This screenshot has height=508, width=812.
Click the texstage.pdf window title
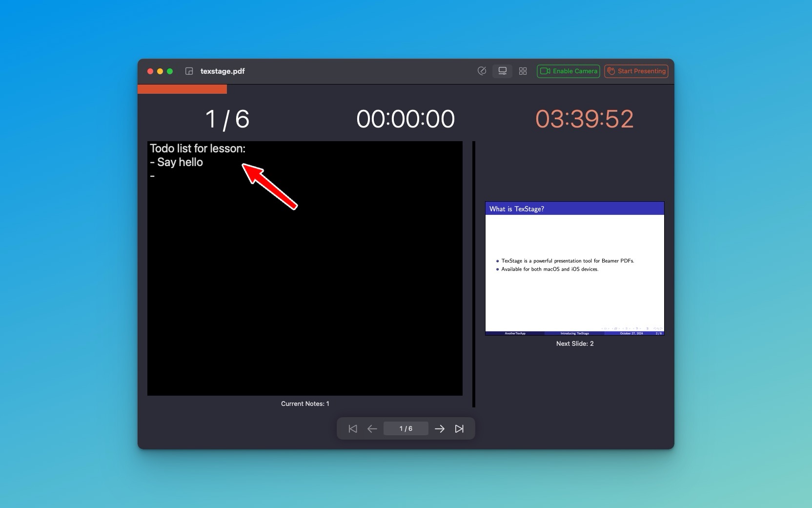[223, 71]
